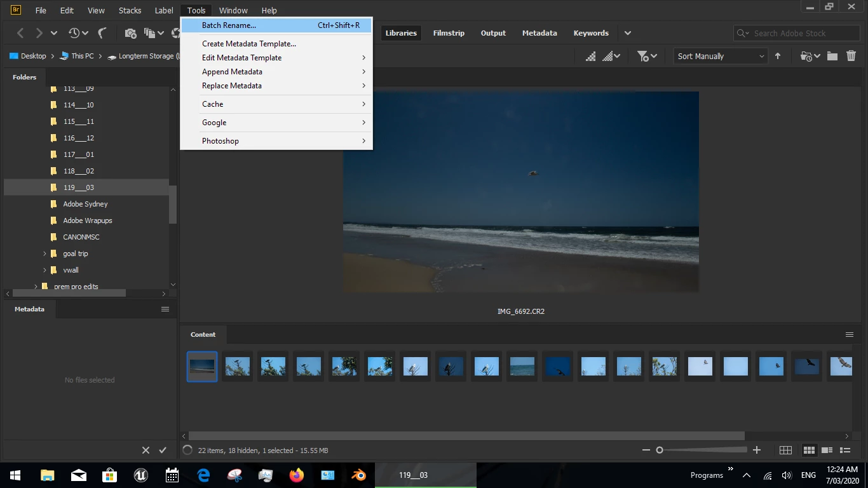This screenshot has width=868, height=488.
Task: Click the boomerang return-to-app icon
Action: [x=102, y=33]
